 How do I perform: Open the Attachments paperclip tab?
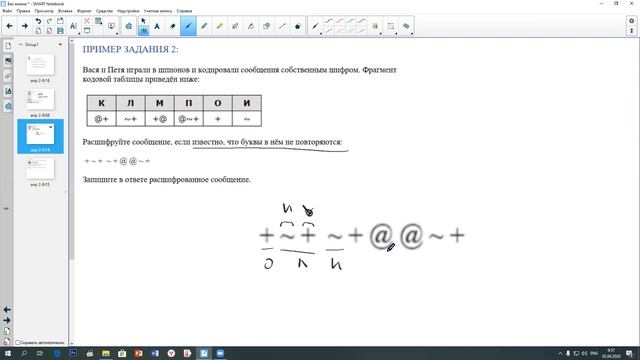click(8, 76)
